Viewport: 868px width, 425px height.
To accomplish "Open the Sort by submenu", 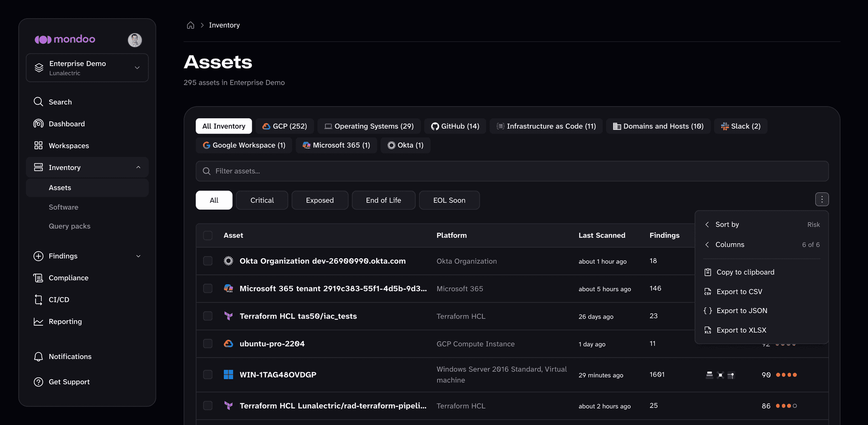I will pos(762,224).
